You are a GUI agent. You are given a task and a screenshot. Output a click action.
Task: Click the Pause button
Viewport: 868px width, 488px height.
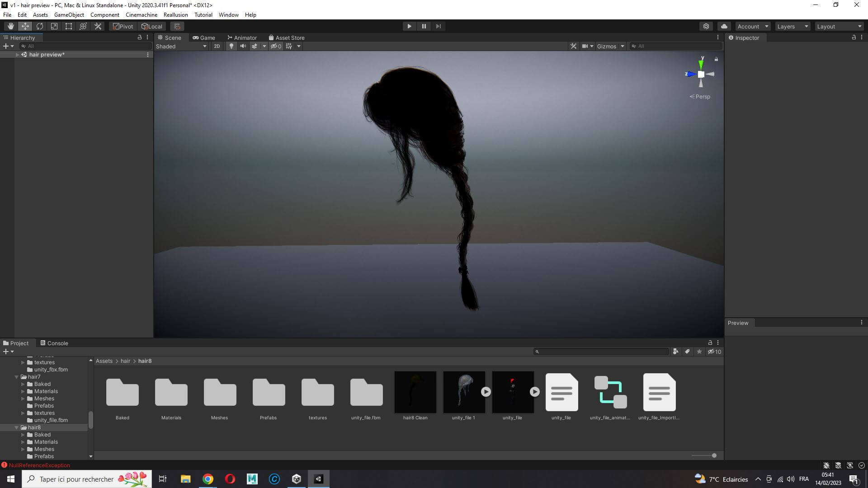424,26
